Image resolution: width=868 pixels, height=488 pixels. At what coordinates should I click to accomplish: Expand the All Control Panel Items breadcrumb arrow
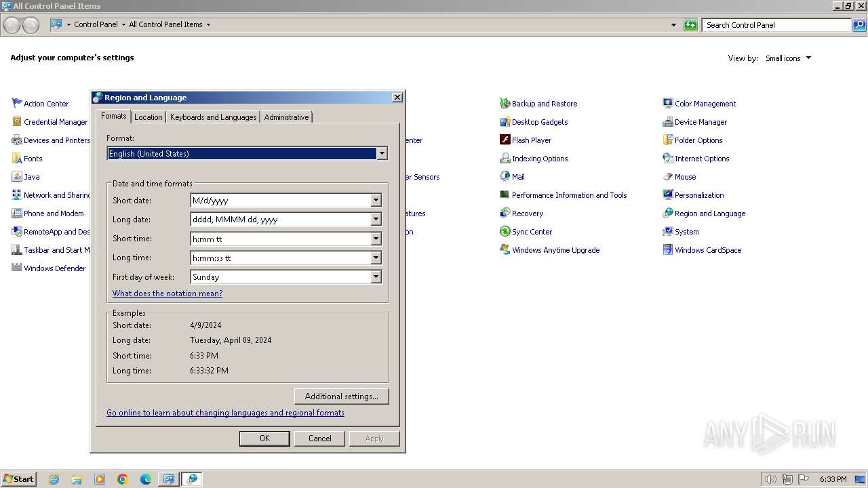tap(208, 24)
